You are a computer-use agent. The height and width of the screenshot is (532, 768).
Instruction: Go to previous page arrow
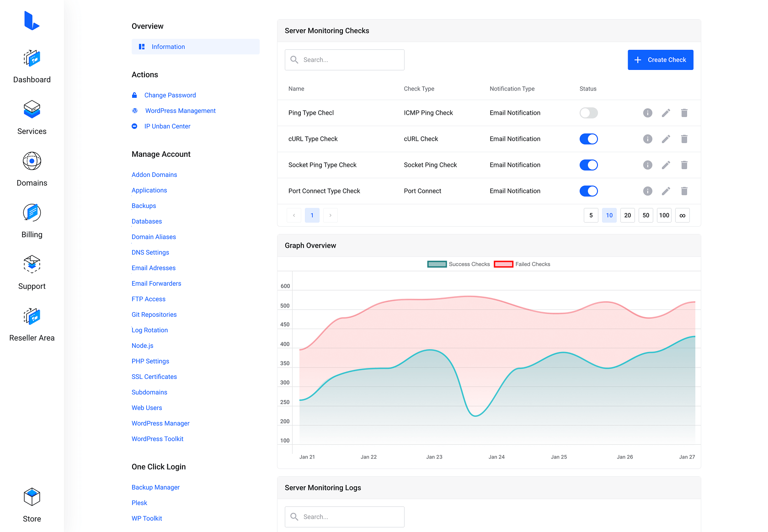pyautogui.click(x=294, y=215)
